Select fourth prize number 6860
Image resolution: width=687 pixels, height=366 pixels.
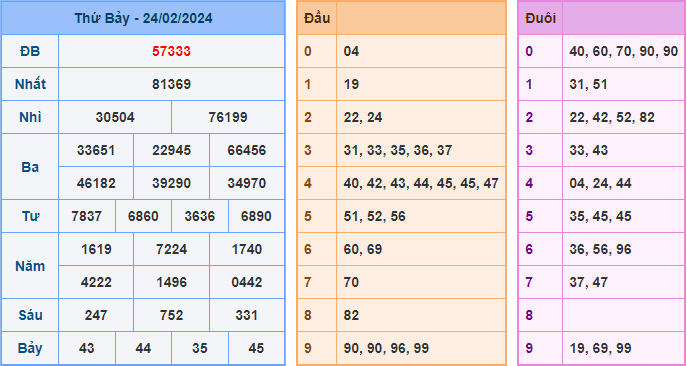(x=143, y=216)
